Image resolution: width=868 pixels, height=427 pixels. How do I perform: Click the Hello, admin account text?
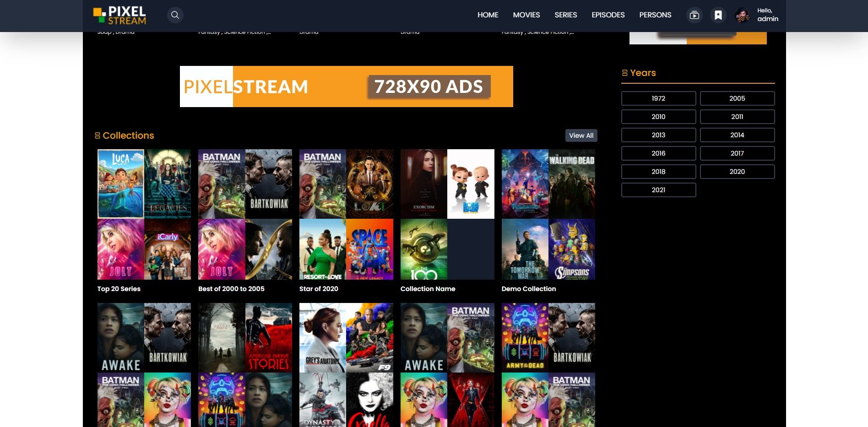(x=768, y=15)
